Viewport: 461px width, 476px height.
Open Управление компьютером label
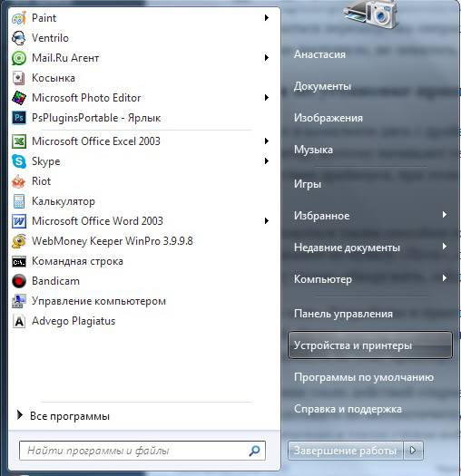tap(99, 301)
